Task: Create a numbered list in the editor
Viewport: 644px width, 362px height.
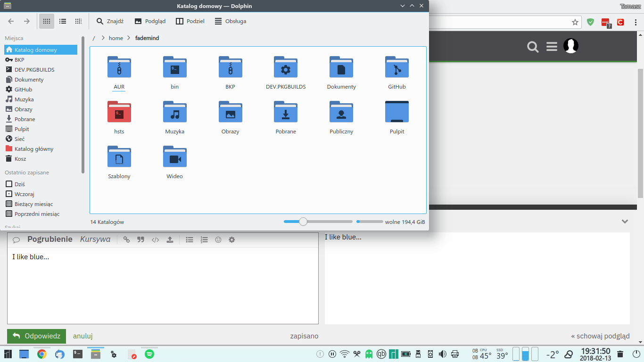Action: tap(204, 240)
